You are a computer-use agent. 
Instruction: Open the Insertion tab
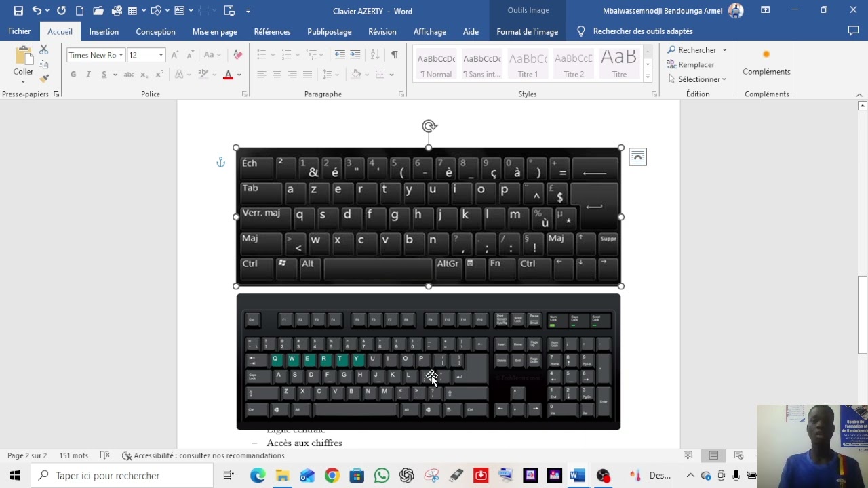pos(104,31)
